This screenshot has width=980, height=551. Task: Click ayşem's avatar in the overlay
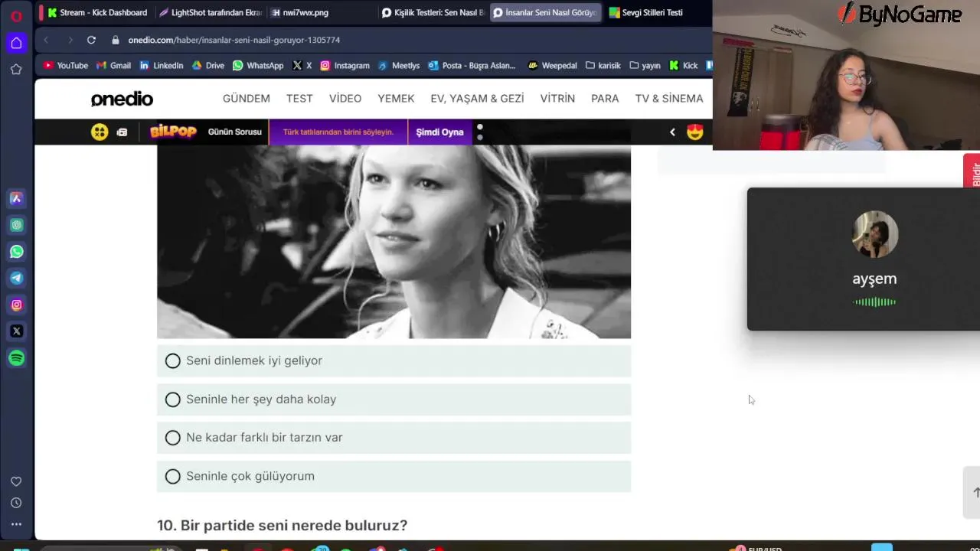(875, 234)
